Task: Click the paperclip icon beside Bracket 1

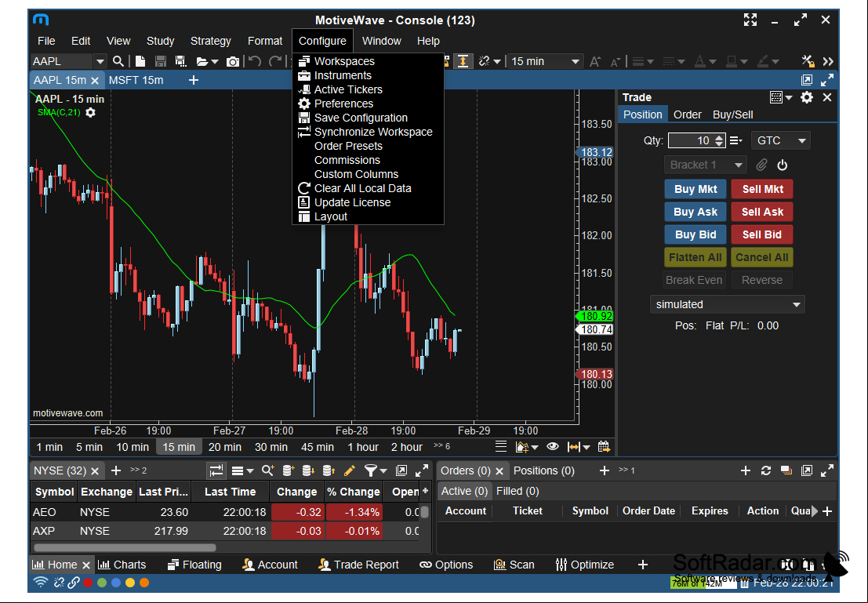Action: point(761,165)
